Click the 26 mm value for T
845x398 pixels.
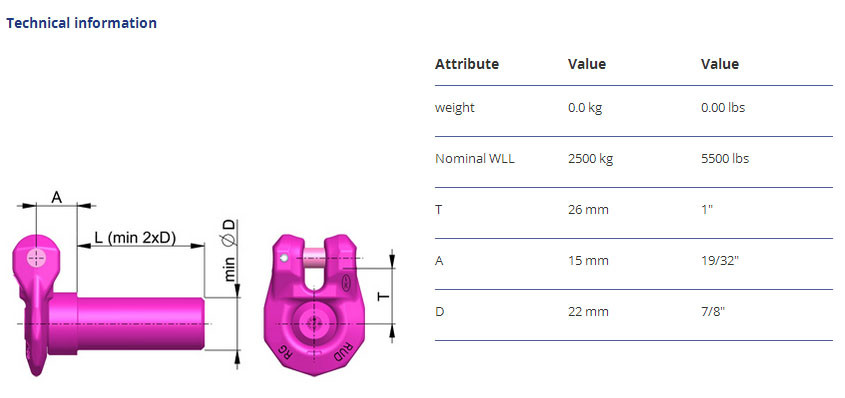coord(588,210)
